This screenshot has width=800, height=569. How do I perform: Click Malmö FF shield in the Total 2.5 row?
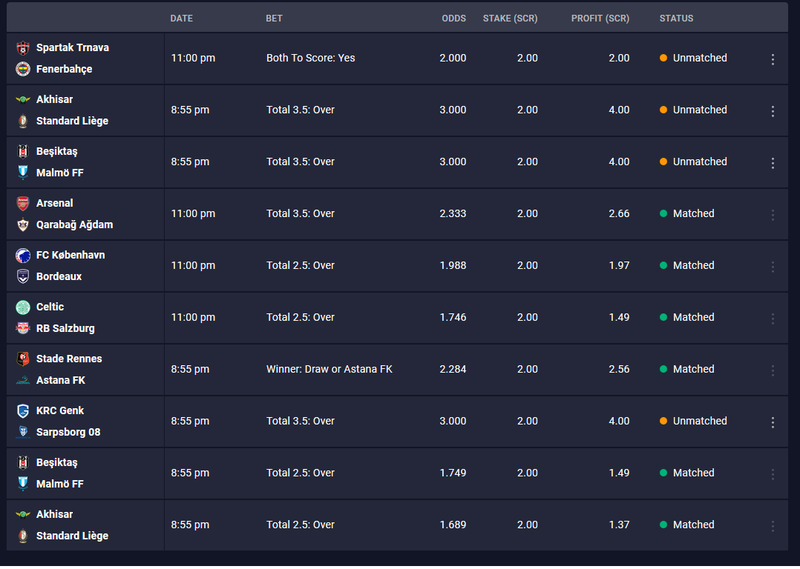click(22, 484)
